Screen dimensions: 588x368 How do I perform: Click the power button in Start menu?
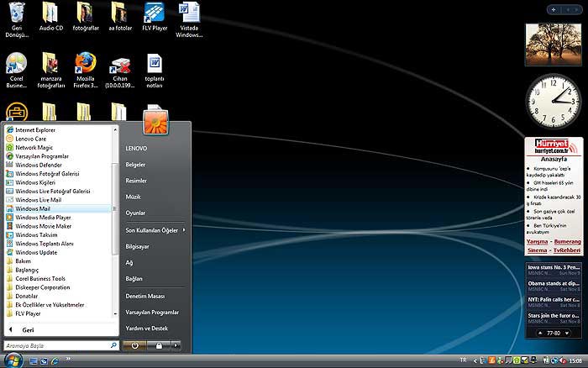134,345
